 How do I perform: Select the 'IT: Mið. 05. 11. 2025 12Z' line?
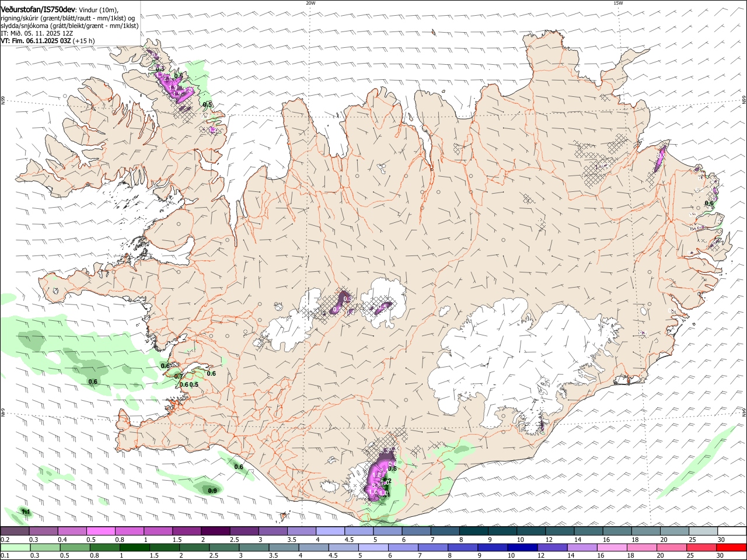click(x=37, y=33)
